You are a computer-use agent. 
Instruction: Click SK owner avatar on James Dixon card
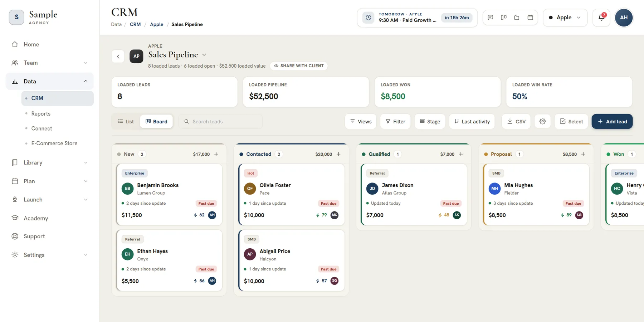(457, 215)
